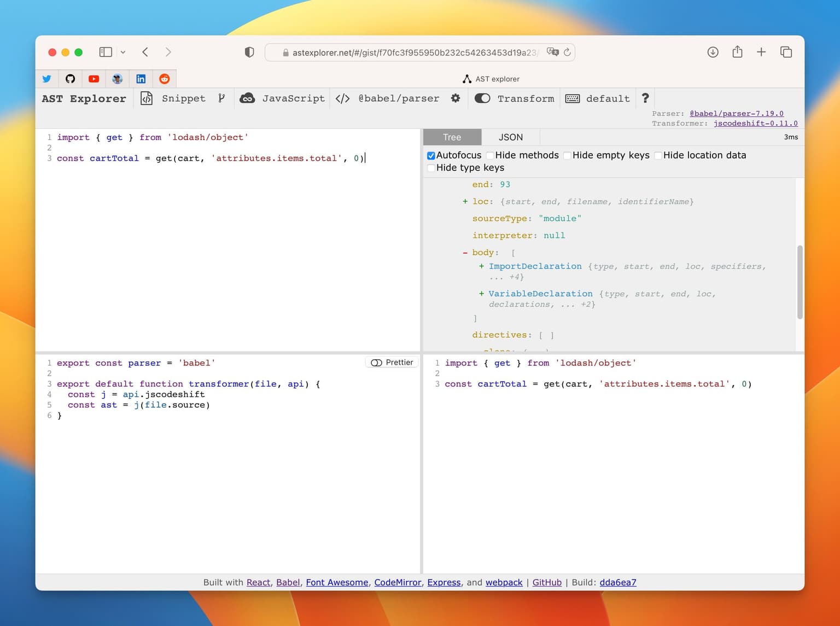Open a new tab with plus icon
840x626 pixels.
pyautogui.click(x=761, y=52)
